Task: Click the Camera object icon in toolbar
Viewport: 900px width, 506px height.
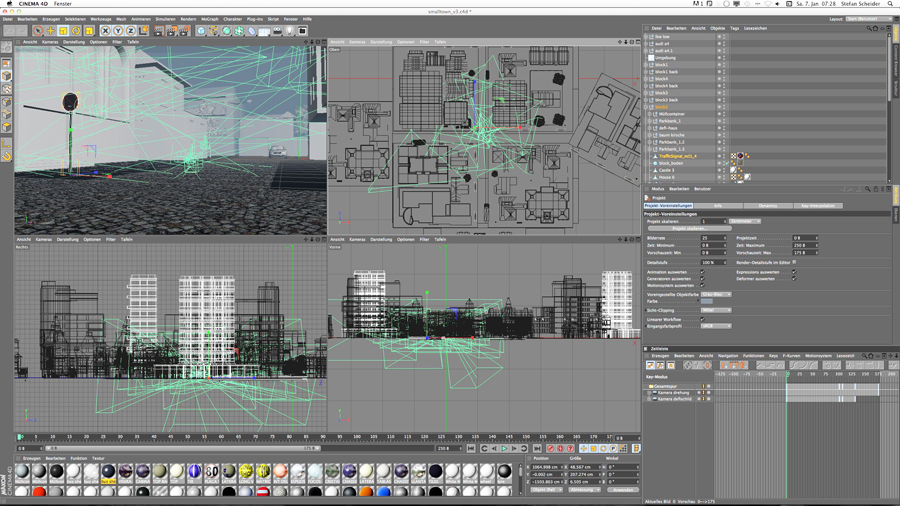Action: (x=277, y=31)
